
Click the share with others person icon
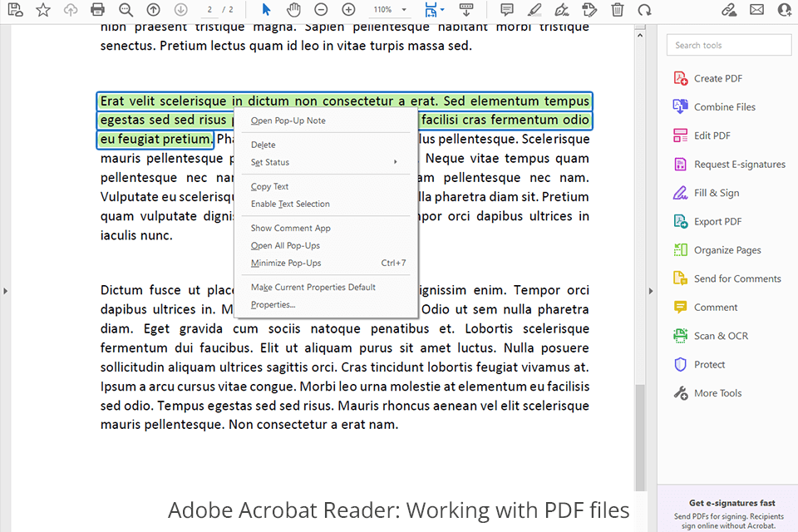coord(785,10)
